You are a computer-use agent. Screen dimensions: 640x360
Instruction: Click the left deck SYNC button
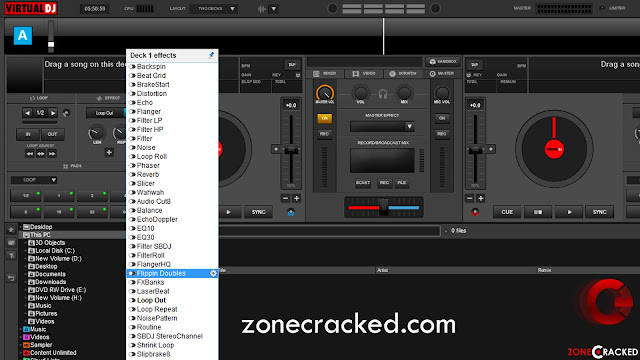tap(258, 212)
